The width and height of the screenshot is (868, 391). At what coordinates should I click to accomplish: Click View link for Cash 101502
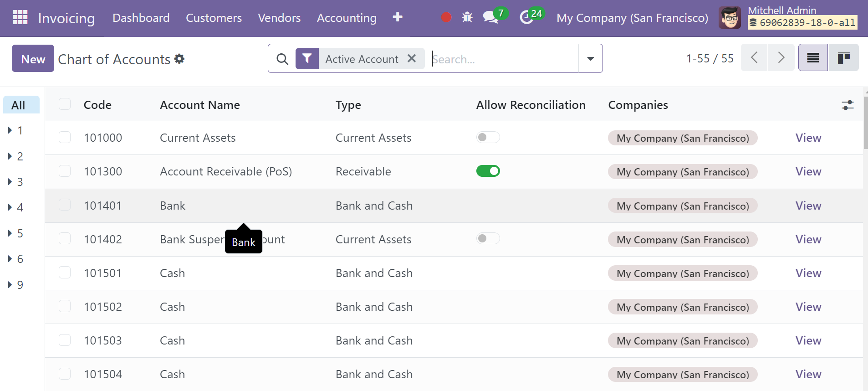click(x=808, y=307)
